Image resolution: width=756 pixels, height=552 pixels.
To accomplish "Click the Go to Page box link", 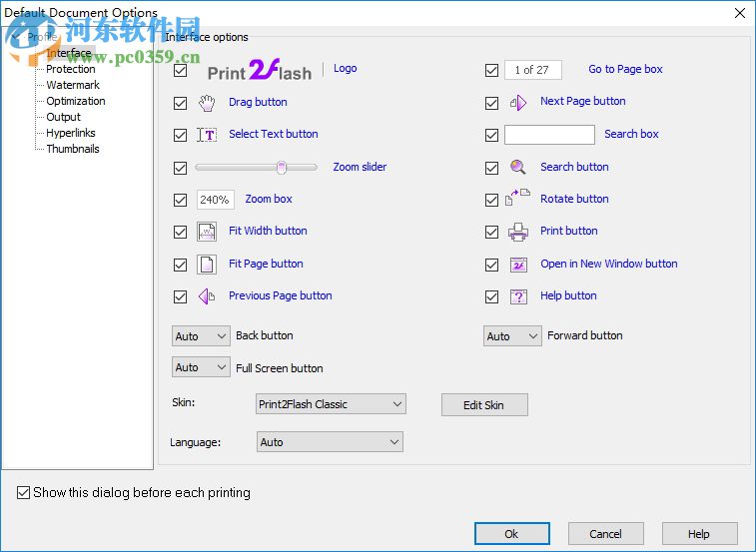I will click(x=625, y=69).
